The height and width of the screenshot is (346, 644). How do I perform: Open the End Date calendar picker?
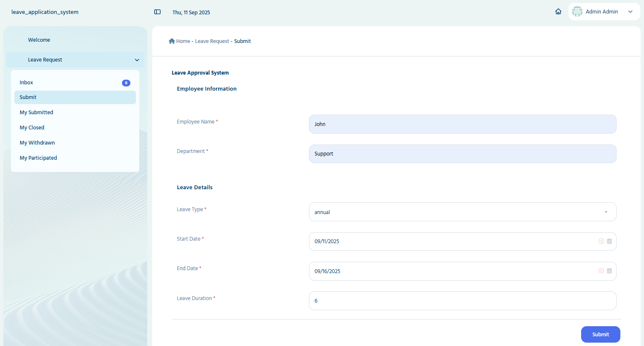[609, 271]
